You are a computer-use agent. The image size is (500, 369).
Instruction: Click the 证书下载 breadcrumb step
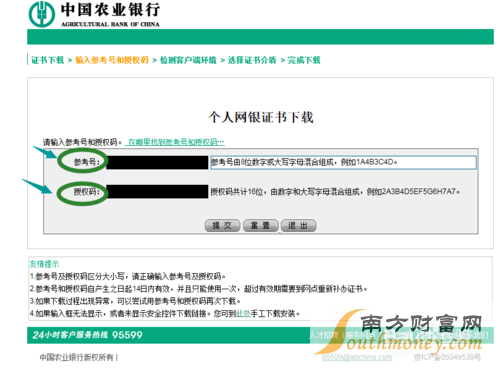click(48, 60)
